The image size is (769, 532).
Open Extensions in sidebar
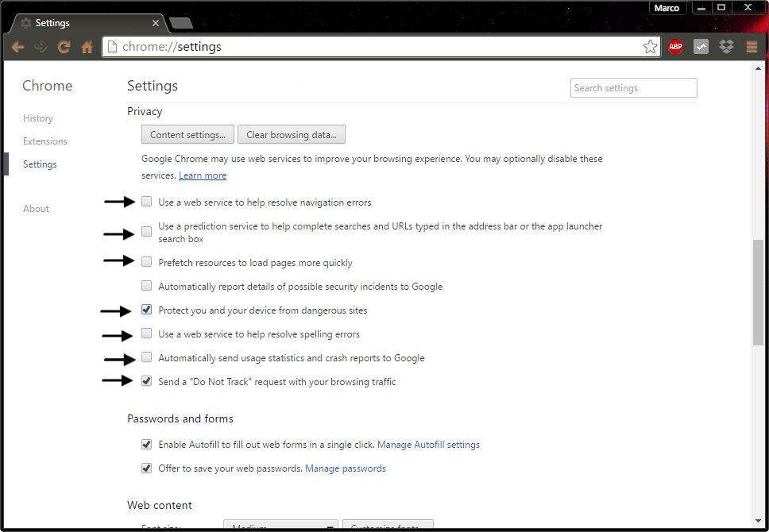point(45,141)
